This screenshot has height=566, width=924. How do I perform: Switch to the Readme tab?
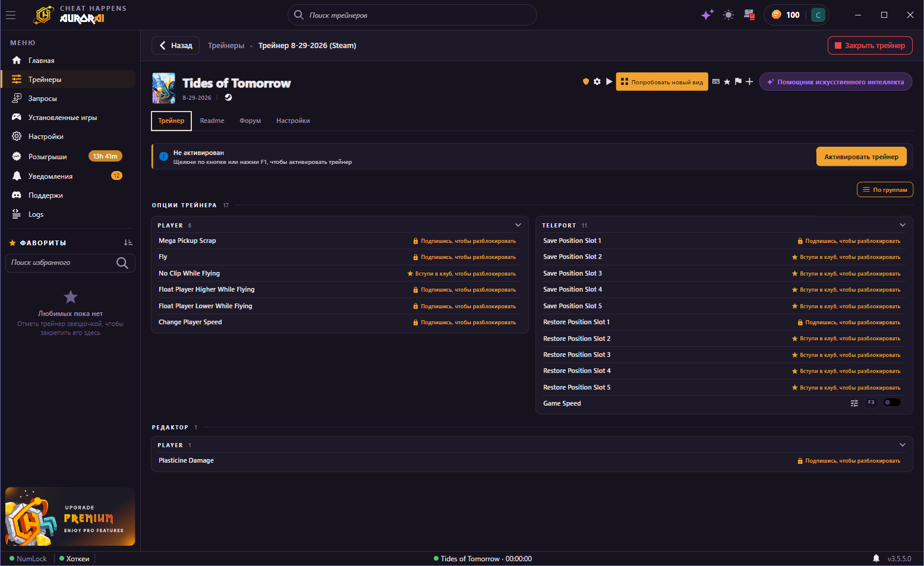212,121
